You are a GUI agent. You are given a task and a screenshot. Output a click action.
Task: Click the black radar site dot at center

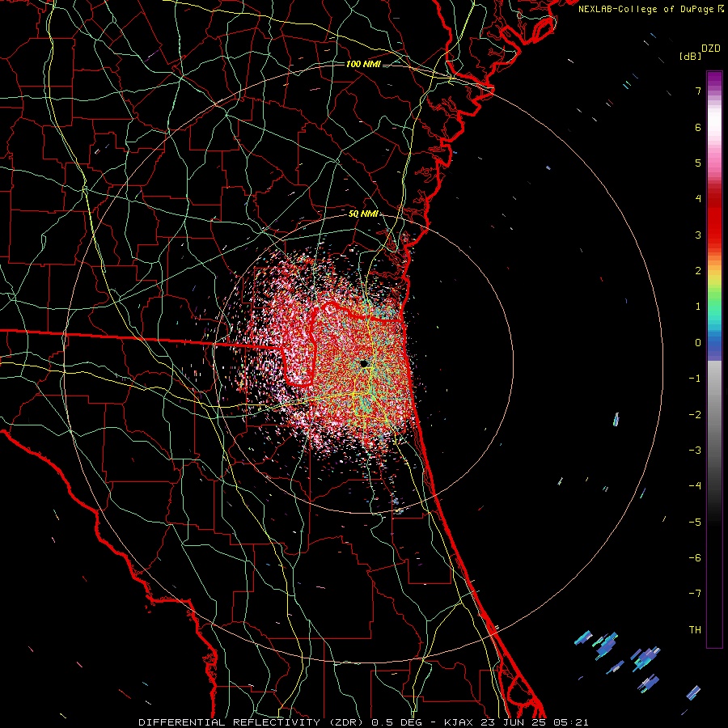pos(363,363)
